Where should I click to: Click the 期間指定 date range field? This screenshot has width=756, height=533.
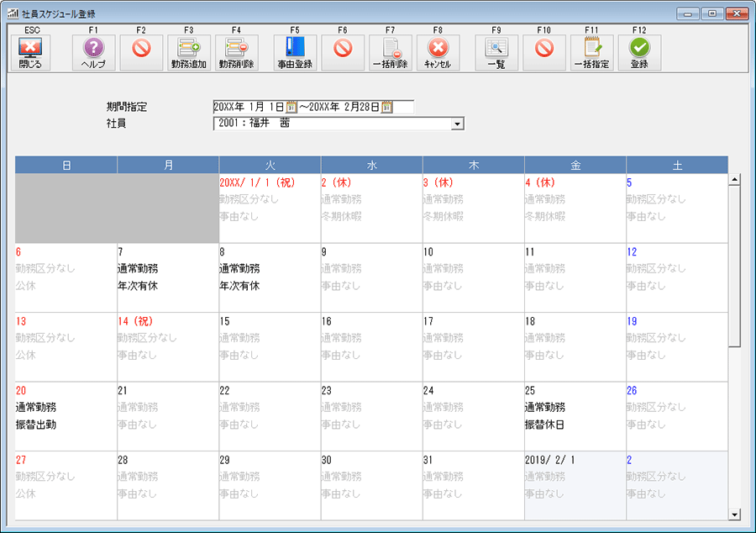point(313,107)
